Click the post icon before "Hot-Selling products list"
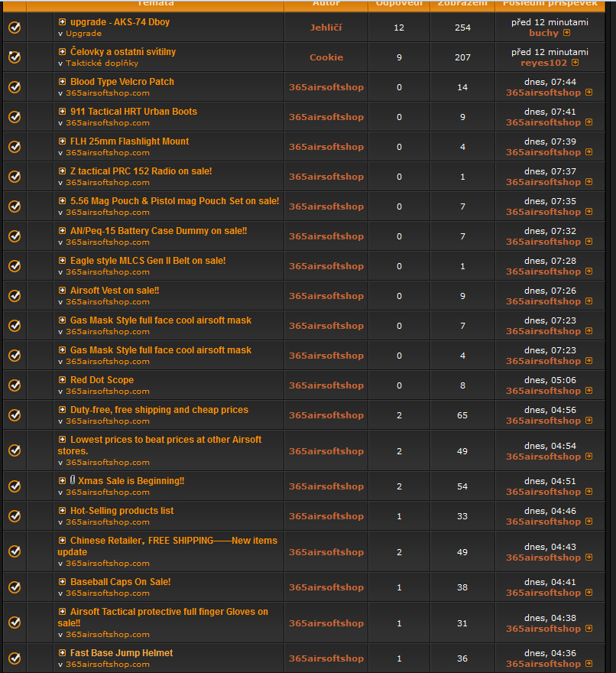 (63, 510)
